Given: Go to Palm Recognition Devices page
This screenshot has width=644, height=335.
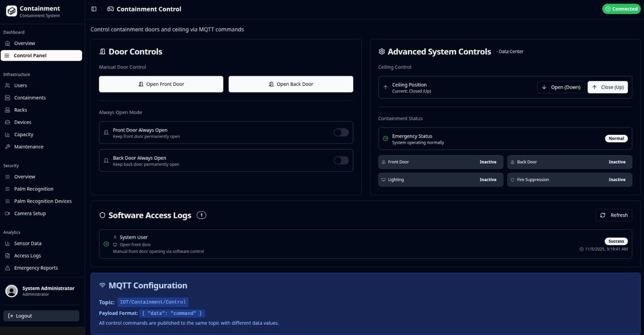Looking at the screenshot, I should click(x=42, y=201).
